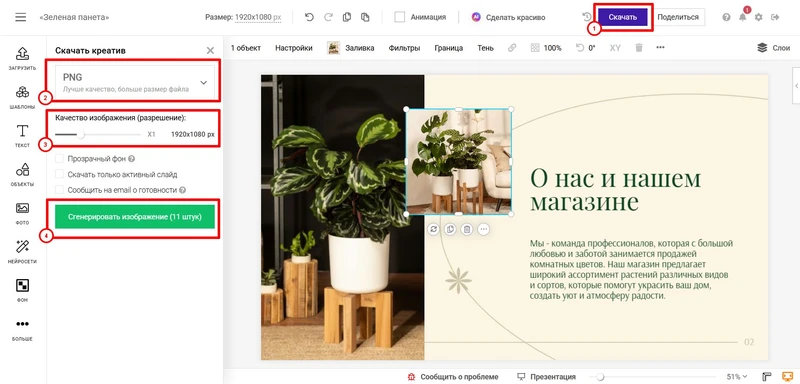The image size is (800, 384).
Task: Enable Скачать только активный слайд checkbox
Action: tap(59, 174)
